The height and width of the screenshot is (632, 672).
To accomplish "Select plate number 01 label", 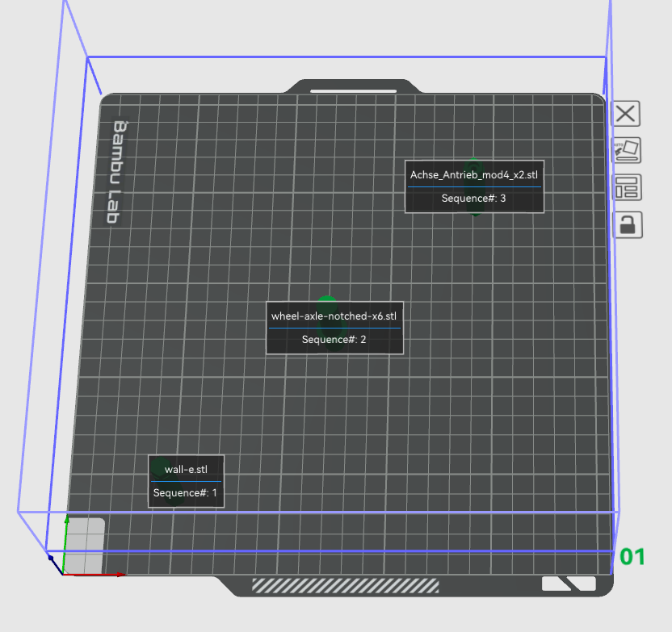I will click(632, 557).
